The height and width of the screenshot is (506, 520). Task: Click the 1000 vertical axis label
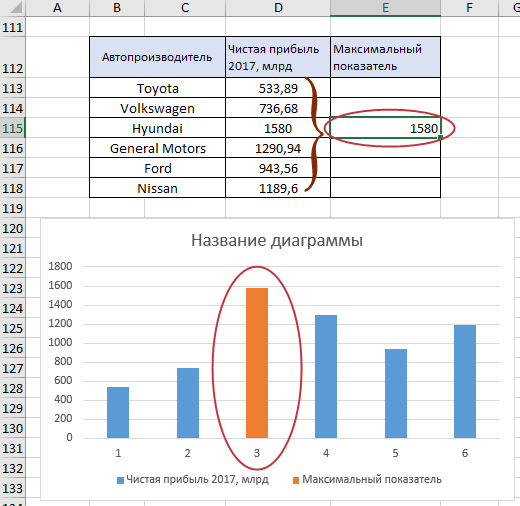click(x=60, y=342)
